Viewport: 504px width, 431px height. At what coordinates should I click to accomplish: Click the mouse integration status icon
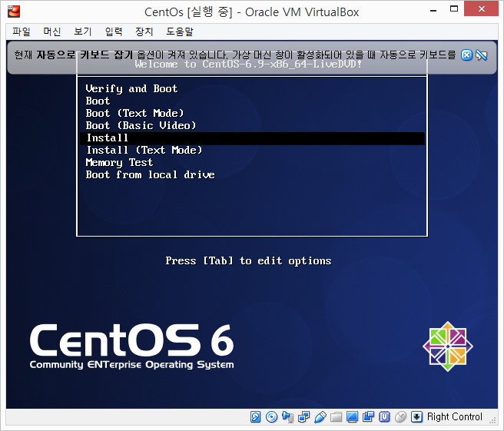click(x=400, y=417)
